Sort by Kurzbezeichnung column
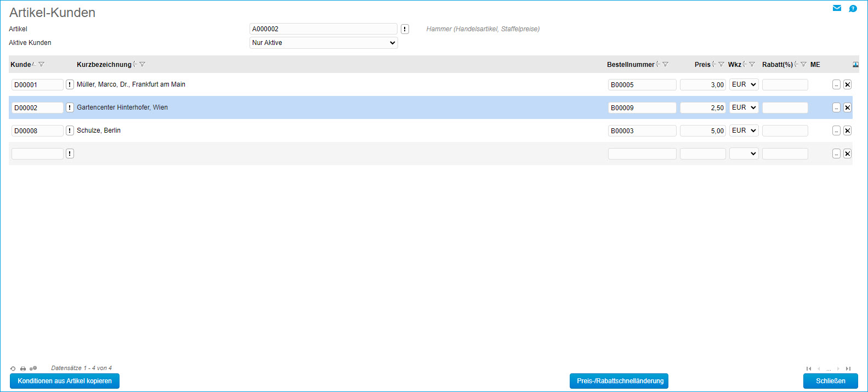 tap(135, 65)
